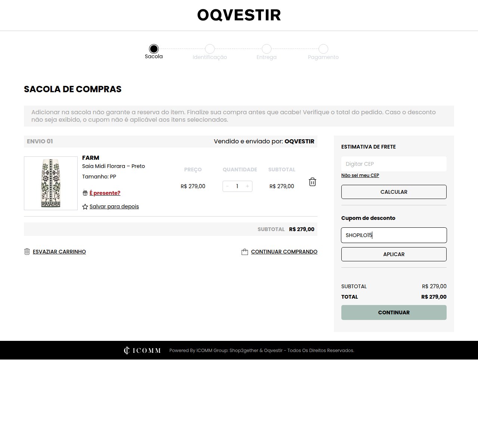The width and height of the screenshot is (478, 448).
Task: Click the trash icon beside Esvaziar carrinho
Action: (x=27, y=252)
